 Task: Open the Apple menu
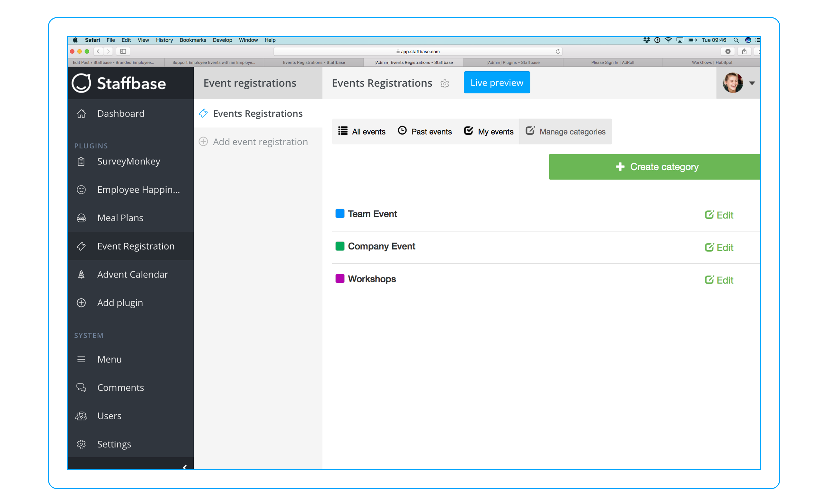(75, 40)
